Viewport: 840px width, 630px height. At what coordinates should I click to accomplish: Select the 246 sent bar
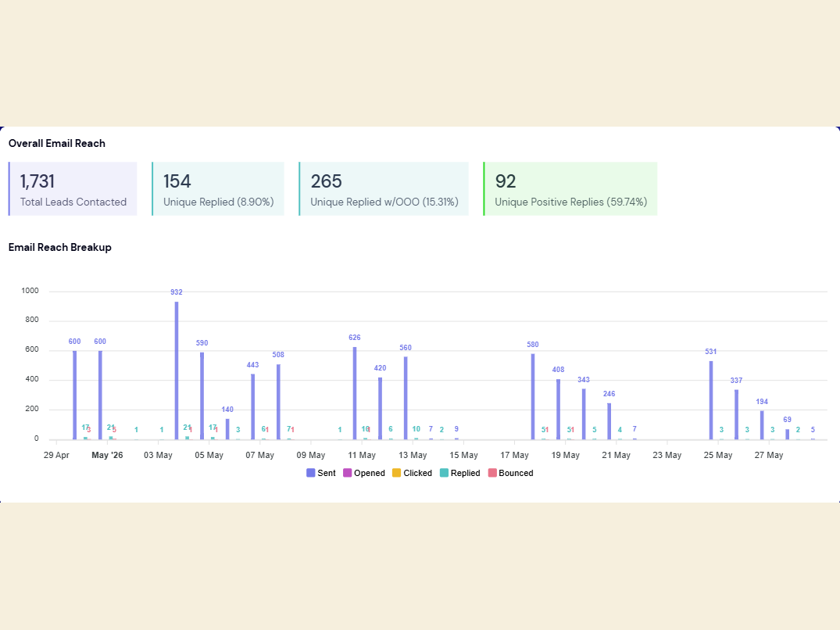point(609,421)
